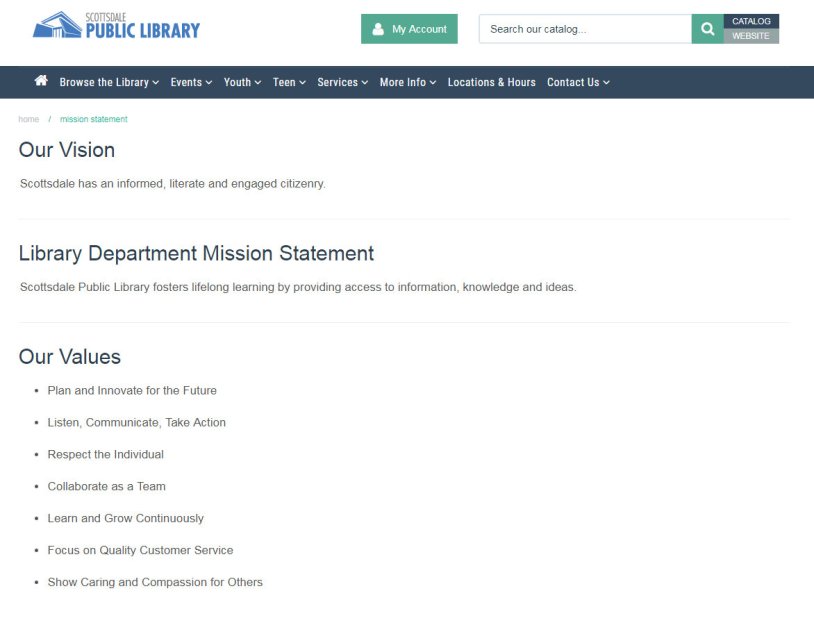Image resolution: width=814 pixels, height=625 pixels.
Task: Click into the catalog search field
Action: tap(585, 29)
